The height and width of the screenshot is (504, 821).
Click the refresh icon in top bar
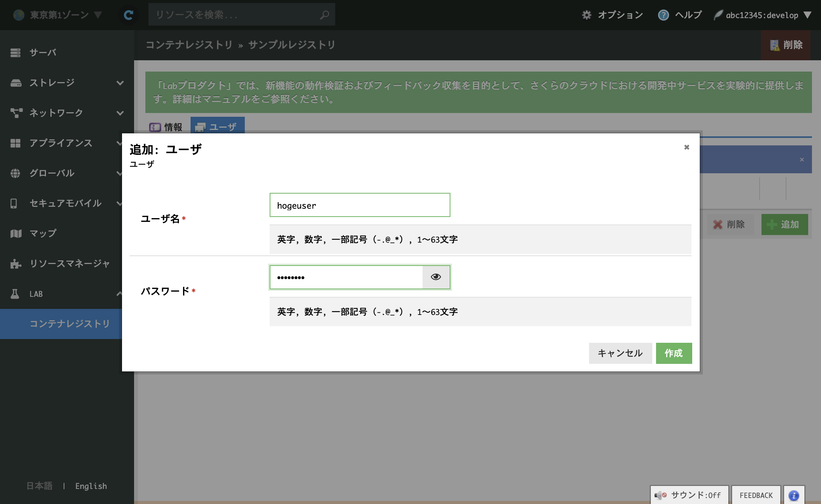coord(128,15)
